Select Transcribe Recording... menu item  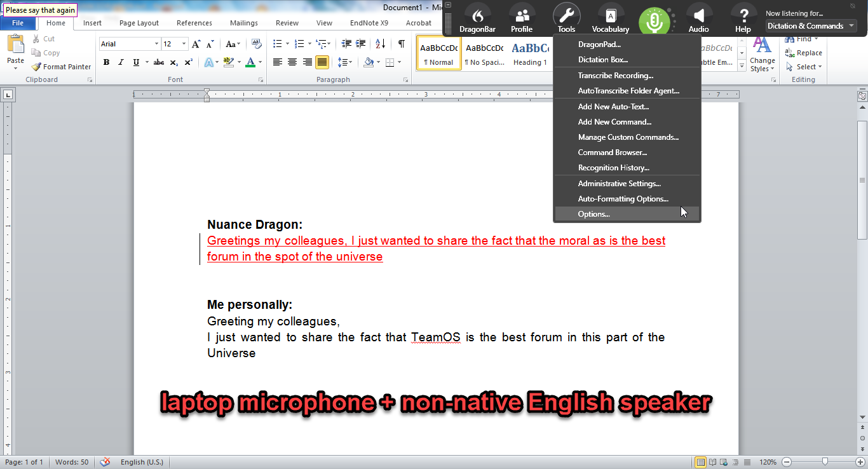[627, 76]
